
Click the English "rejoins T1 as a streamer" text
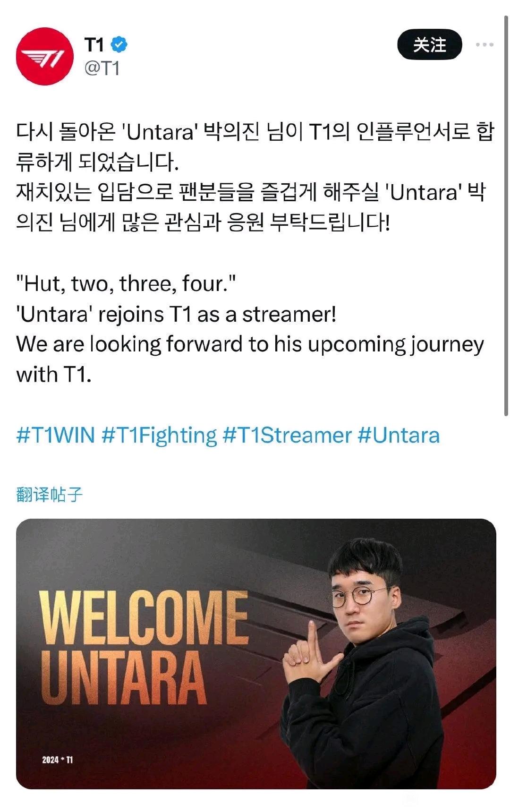coord(176,314)
